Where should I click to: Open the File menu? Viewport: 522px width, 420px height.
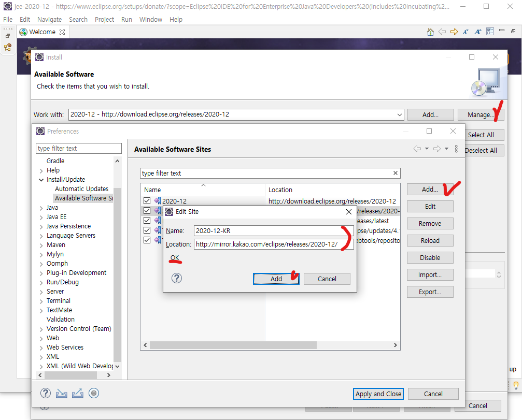pos(8,20)
